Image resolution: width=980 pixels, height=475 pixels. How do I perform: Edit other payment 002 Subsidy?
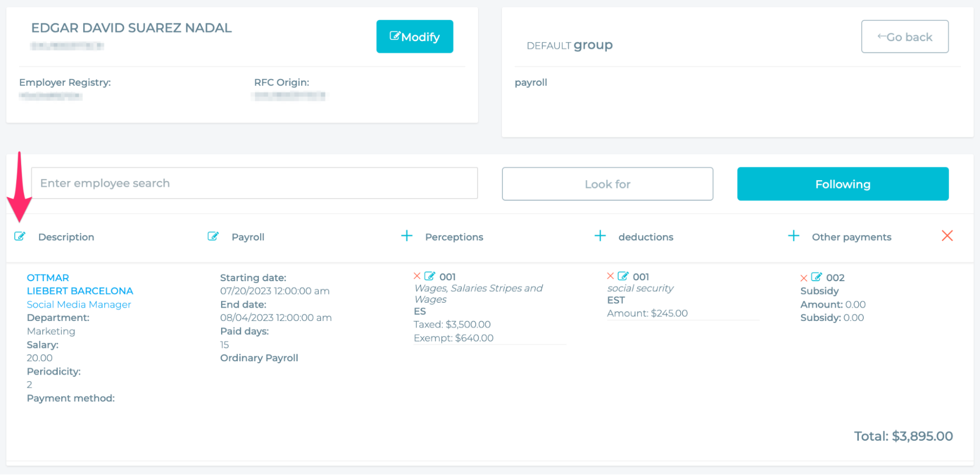816,277
